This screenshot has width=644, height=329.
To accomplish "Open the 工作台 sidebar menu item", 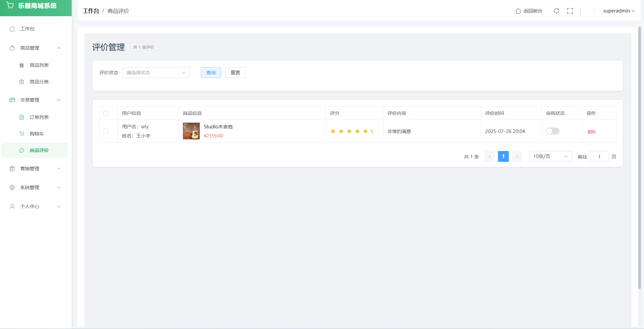I will click(27, 29).
